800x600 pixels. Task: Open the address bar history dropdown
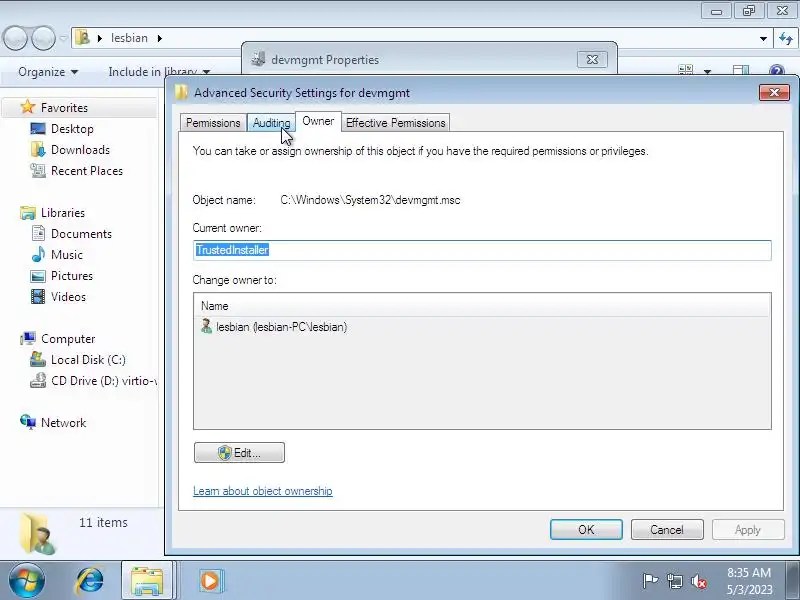pos(763,38)
